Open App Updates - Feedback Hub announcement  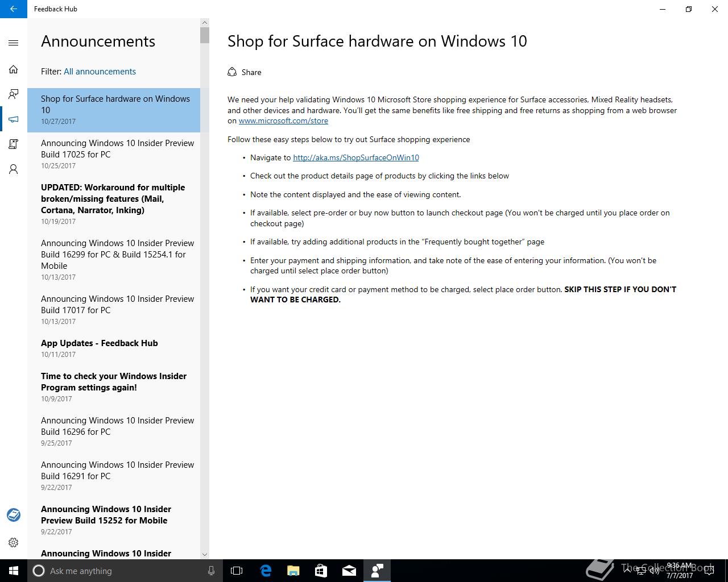coord(114,349)
